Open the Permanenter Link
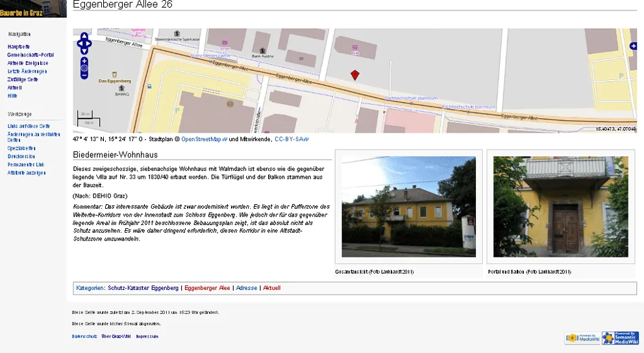644x353 pixels. [x=26, y=164]
